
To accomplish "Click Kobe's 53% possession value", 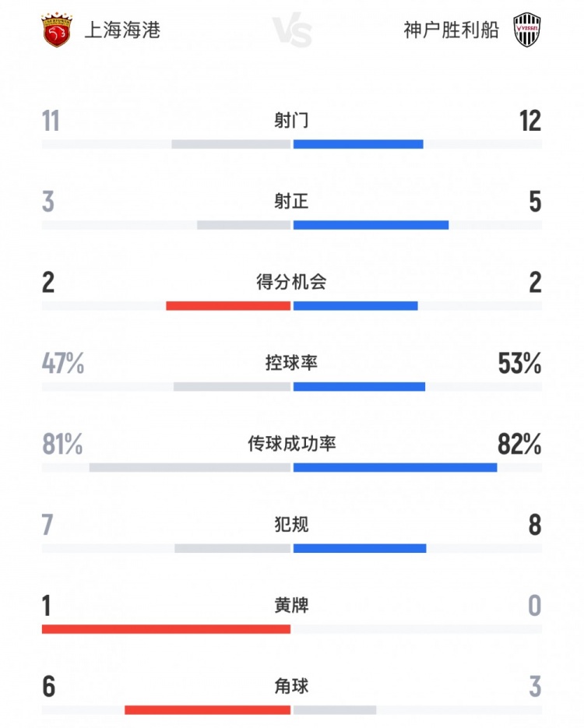I will tap(519, 364).
